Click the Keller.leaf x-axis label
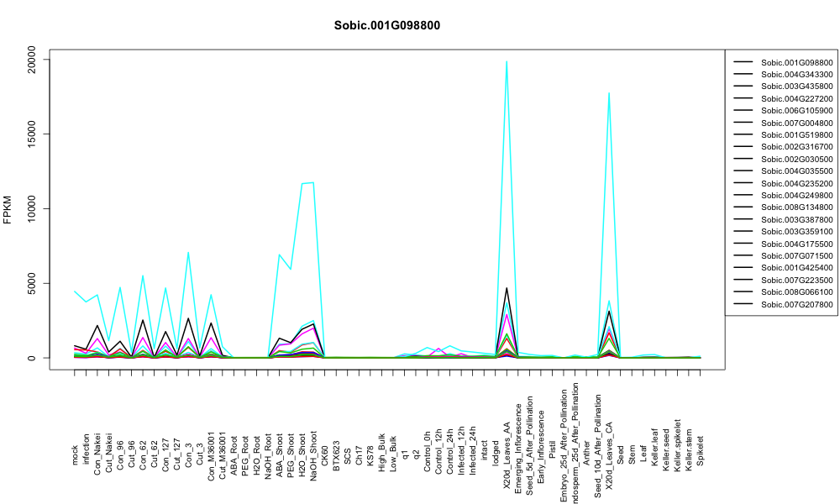The width and height of the screenshot is (840, 504). (x=654, y=447)
